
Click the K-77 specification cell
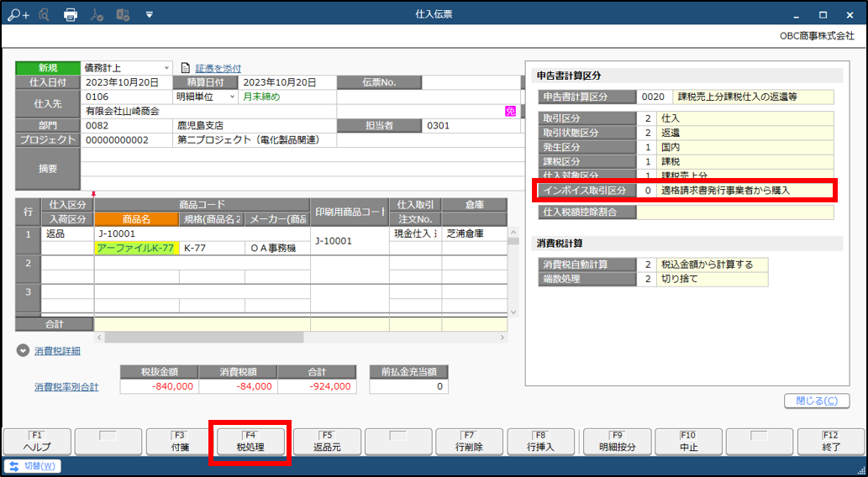[212, 248]
